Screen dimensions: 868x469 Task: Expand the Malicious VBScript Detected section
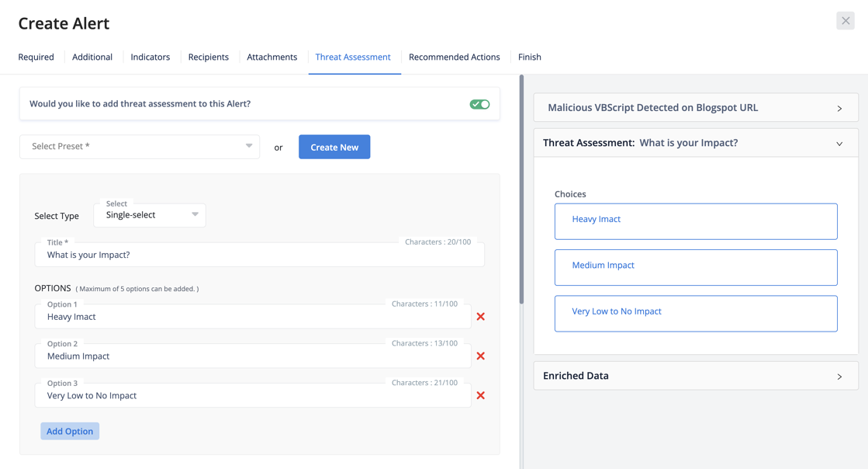click(839, 109)
